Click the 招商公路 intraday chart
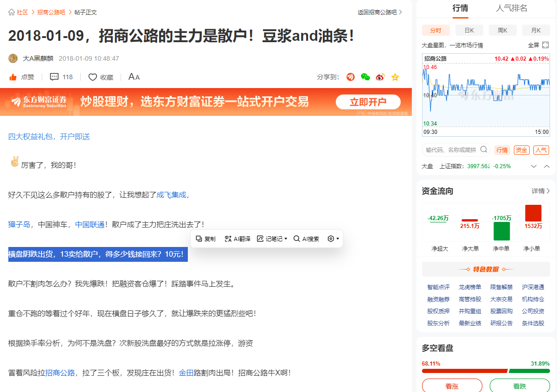 (x=486, y=95)
